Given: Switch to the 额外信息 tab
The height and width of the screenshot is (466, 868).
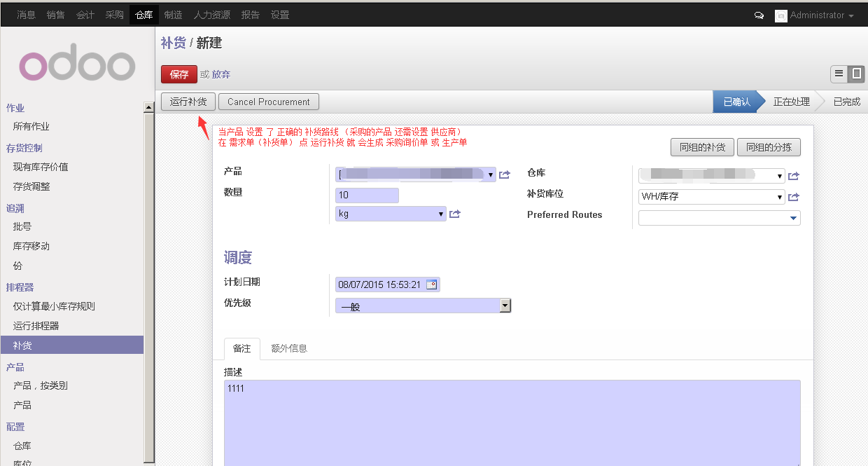Looking at the screenshot, I should coord(289,348).
